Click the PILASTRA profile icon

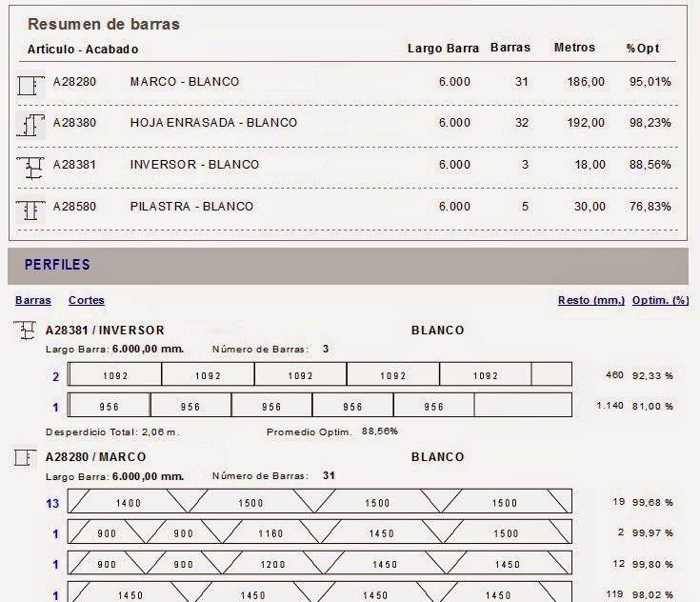tap(30, 208)
